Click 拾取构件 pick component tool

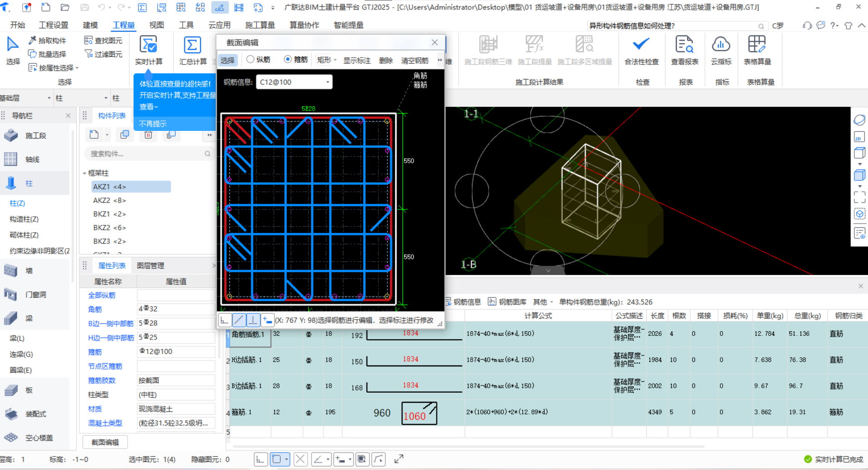(47, 40)
